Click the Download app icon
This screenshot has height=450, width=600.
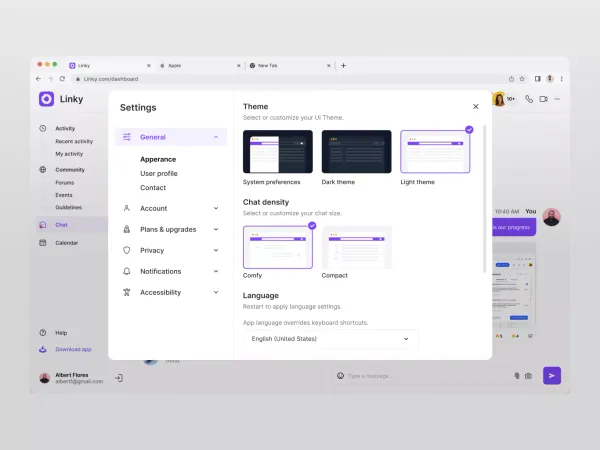tap(43, 349)
